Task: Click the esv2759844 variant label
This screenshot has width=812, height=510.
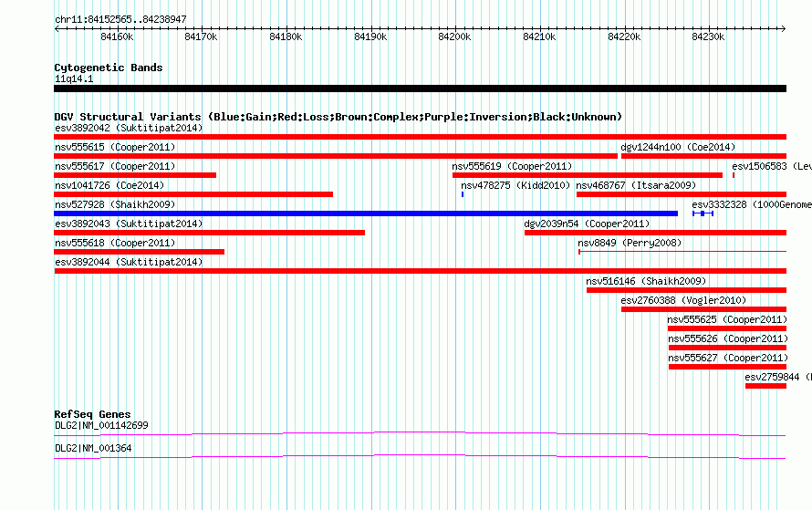Action: [x=778, y=377]
